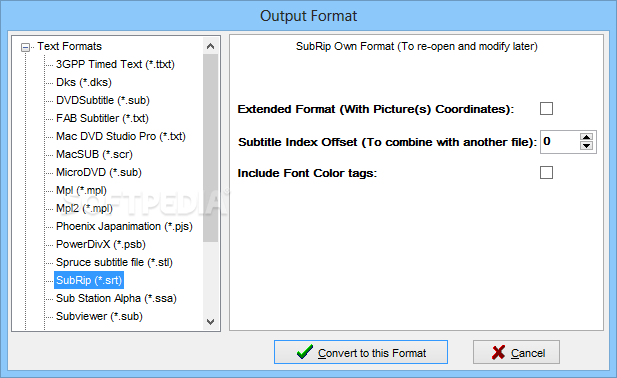This screenshot has width=617, height=378.
Task: Click format list scroll down arrow
Action: (211, 322)
